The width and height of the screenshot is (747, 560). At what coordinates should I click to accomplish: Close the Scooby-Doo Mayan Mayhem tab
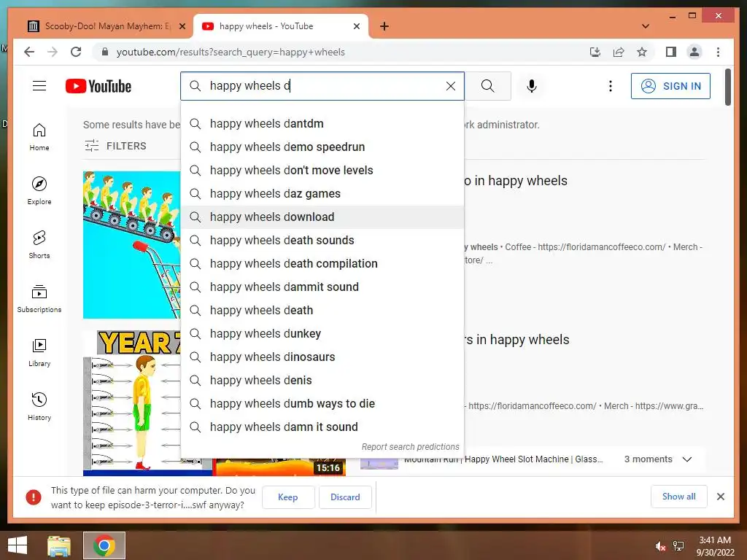pyautogui.click(x=182, y=26)
